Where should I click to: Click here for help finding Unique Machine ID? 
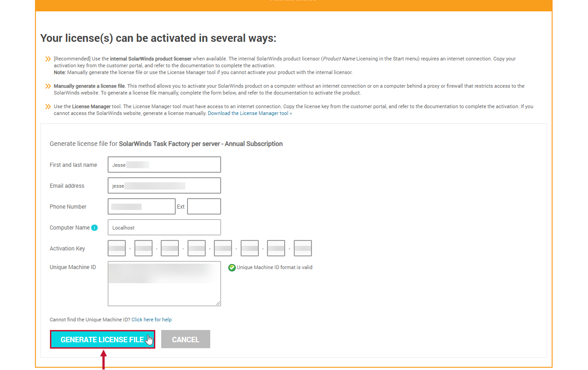pyautogui.click(x=152, y=319)
